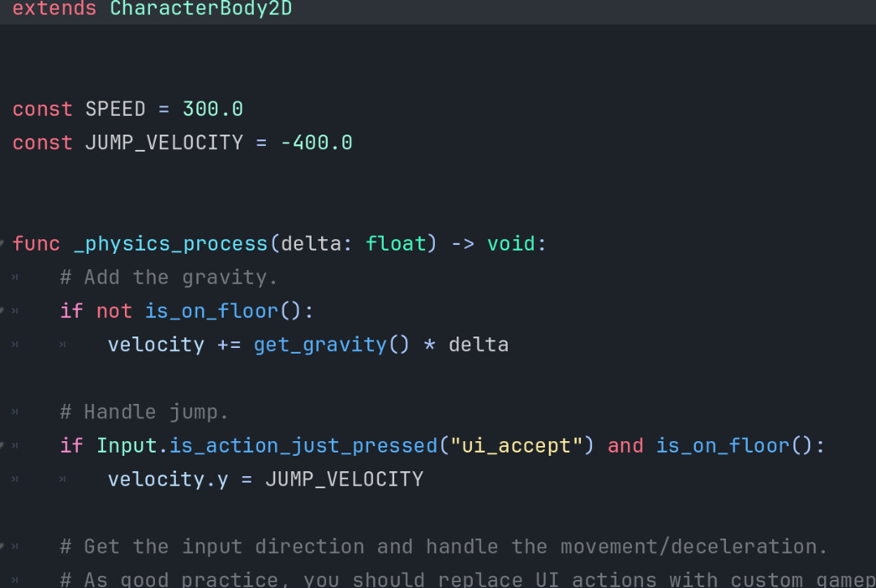
Task: Click the _physics_process function name
Action: (170, 243)
